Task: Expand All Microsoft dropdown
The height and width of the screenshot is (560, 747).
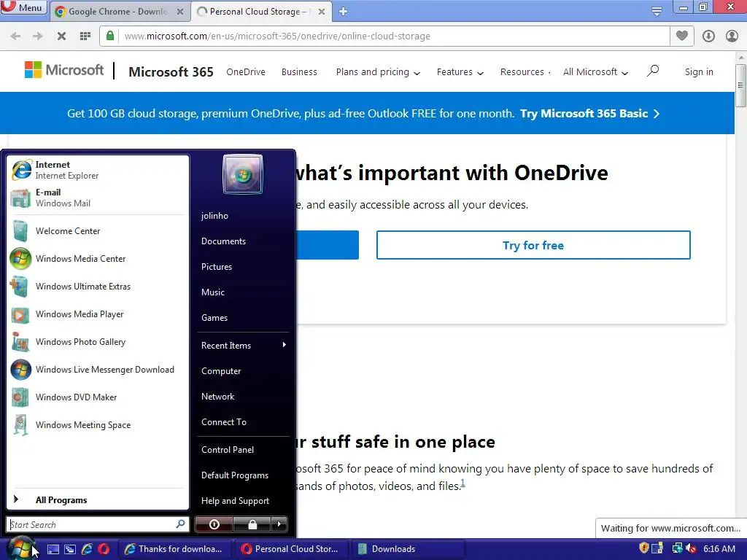Action: coord(595,72)
